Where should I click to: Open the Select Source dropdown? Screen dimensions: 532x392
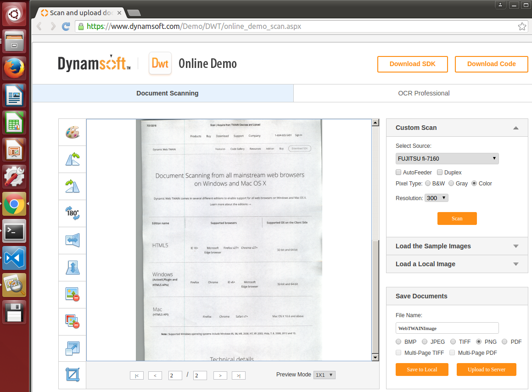[x=447, y=159]
